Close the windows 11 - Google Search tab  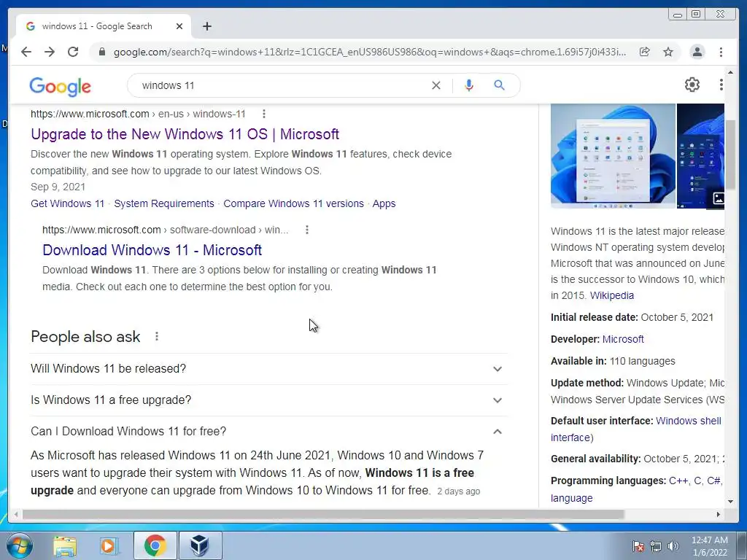tap(179, 26)
